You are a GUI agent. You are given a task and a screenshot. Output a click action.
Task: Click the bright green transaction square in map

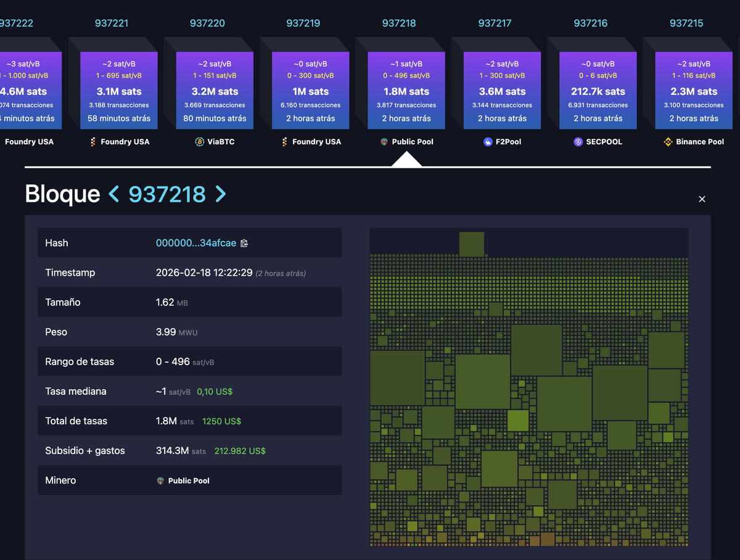coord(518,420)
